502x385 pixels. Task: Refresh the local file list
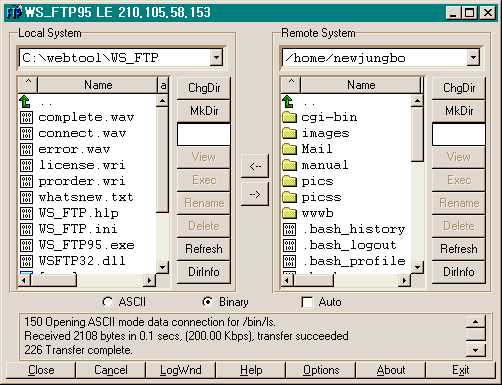tap(204, 249)
